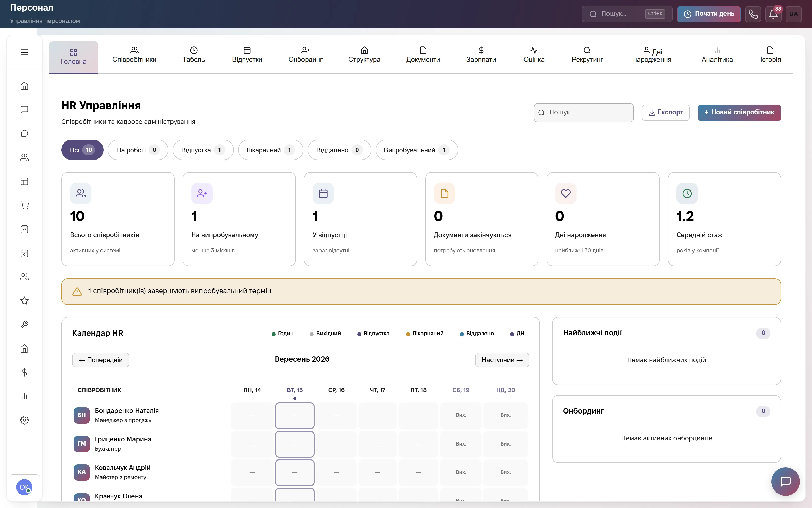812x508 pixels.
Task: Switch to the "Рекрутинг" tab
Action: point(587,55)
